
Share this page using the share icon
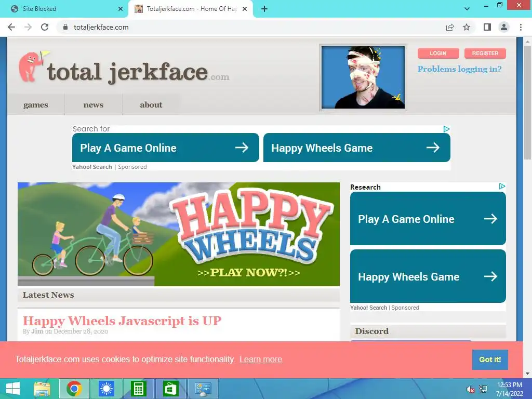[450, 27]
